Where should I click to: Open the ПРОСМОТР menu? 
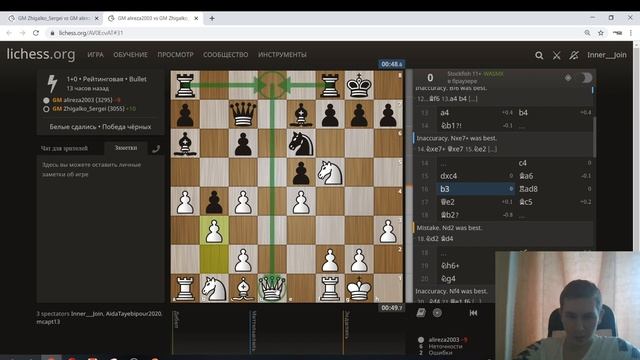(x=176, y=55)
